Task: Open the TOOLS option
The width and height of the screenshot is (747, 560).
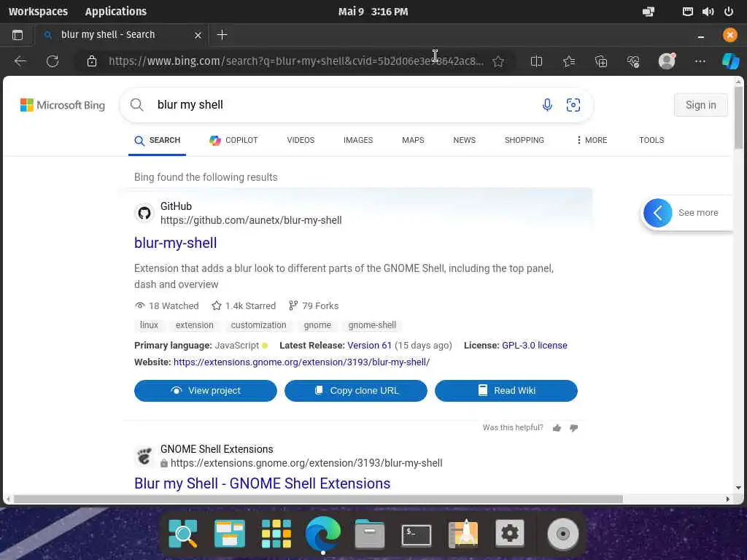Action: click(x=651, y=140)
